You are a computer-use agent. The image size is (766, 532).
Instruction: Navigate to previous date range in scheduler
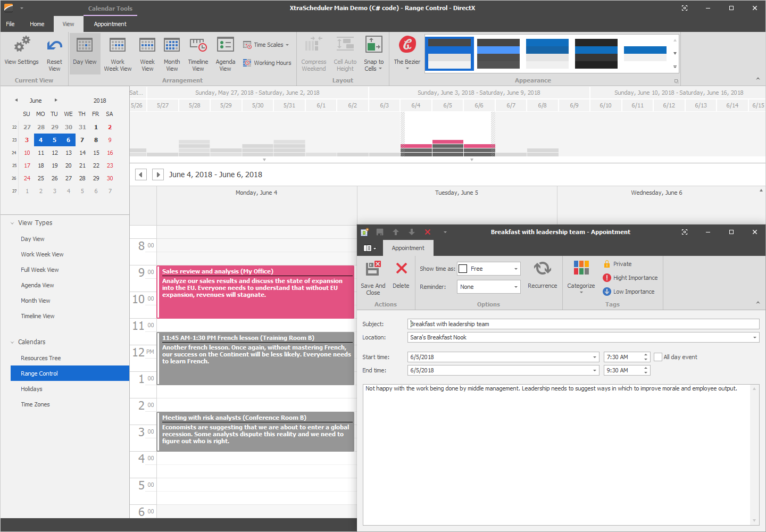click(141, 174)
